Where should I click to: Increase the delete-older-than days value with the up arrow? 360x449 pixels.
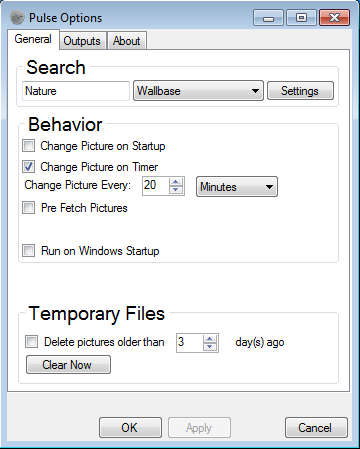210,339
